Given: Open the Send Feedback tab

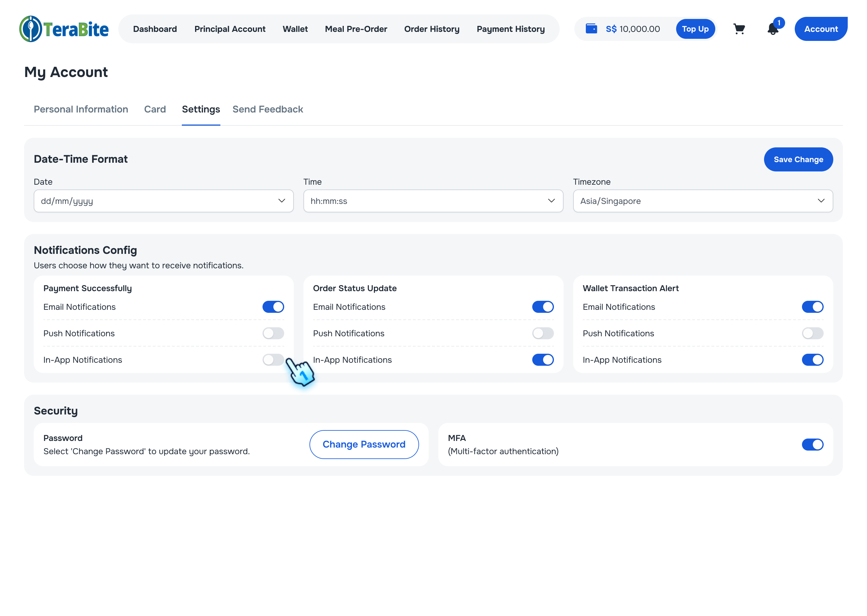Looking at the screenshot, I should tap(268, 109).
